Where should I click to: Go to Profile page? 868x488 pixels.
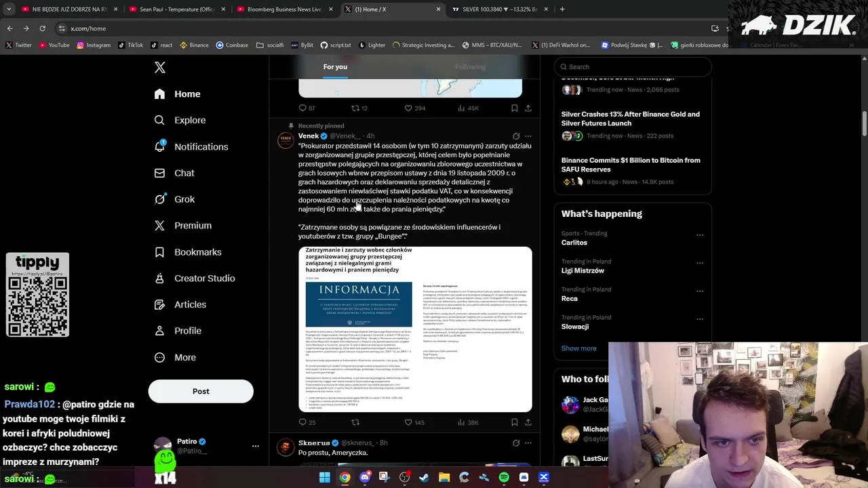coord(178,331)
